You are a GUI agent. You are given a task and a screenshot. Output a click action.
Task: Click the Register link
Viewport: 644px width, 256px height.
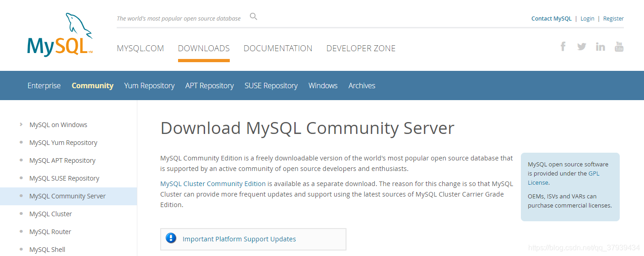coord(613,19)
